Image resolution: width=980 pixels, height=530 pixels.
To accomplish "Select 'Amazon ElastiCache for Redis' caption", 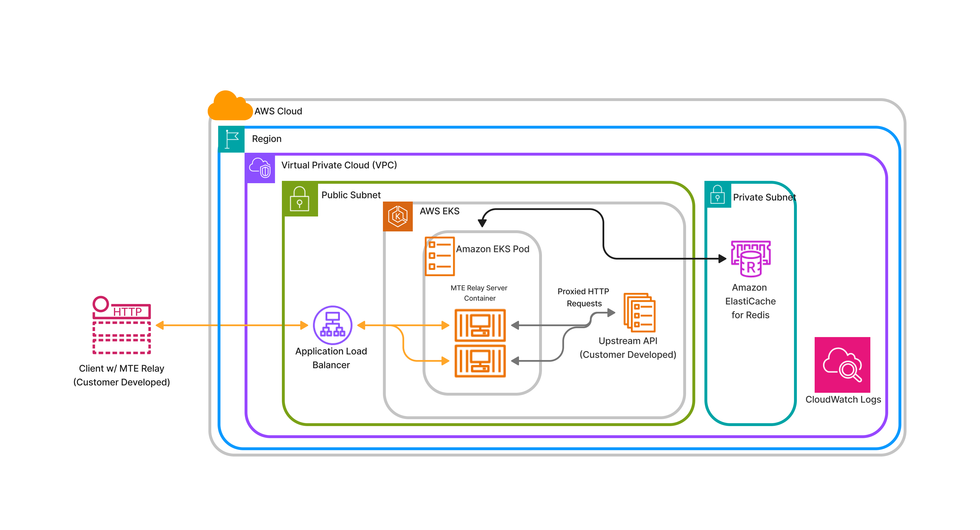I will pyautogui.click(x=750, y=301).
